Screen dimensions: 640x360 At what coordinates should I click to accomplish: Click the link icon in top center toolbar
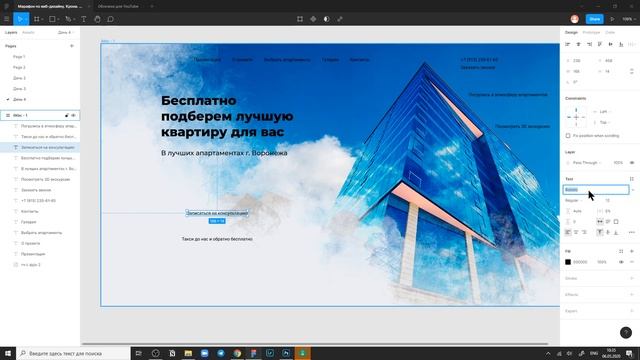click(340, 19)
